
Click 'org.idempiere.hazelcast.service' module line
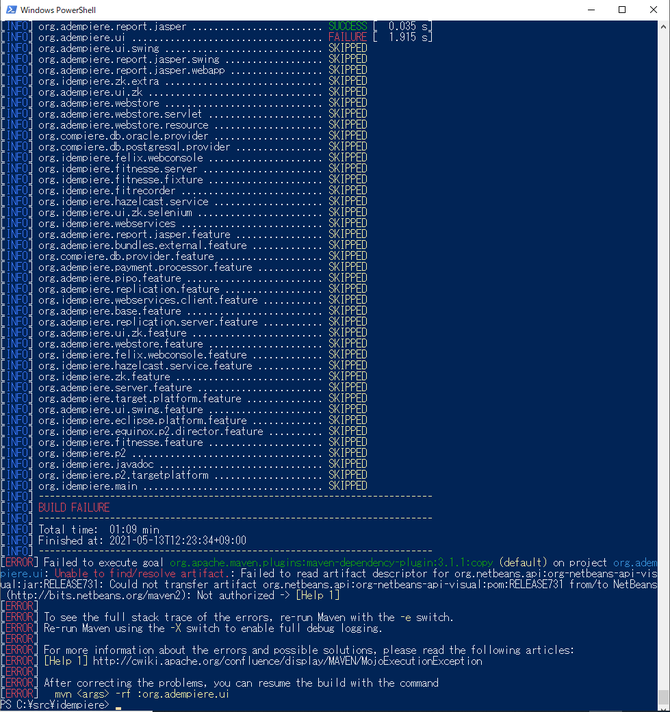202,201
